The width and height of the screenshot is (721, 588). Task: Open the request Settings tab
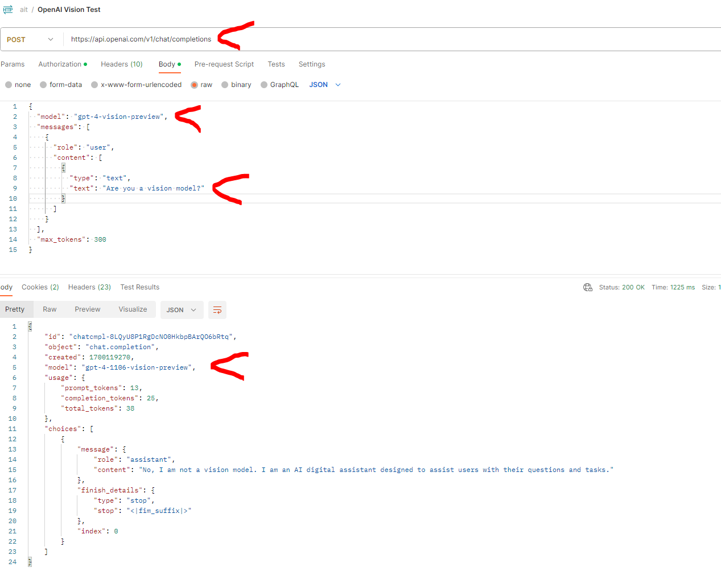pos(311,64)
